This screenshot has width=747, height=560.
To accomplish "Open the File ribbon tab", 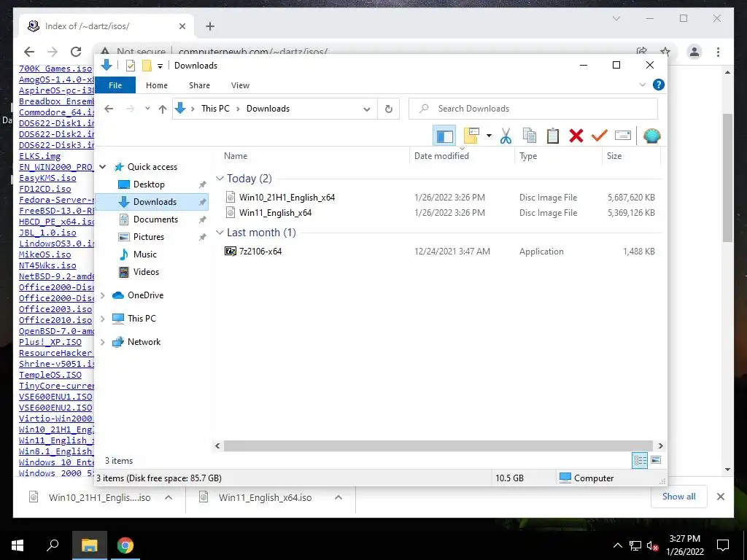I will click(115, 85).
